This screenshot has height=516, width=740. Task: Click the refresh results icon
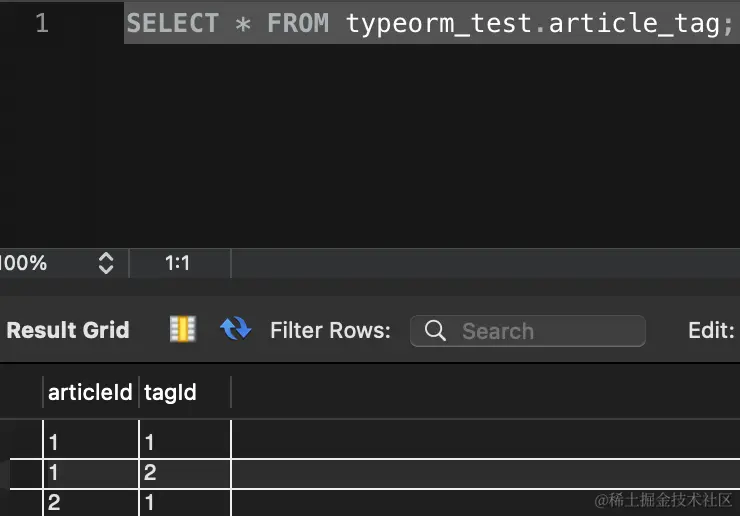point(236,329)
